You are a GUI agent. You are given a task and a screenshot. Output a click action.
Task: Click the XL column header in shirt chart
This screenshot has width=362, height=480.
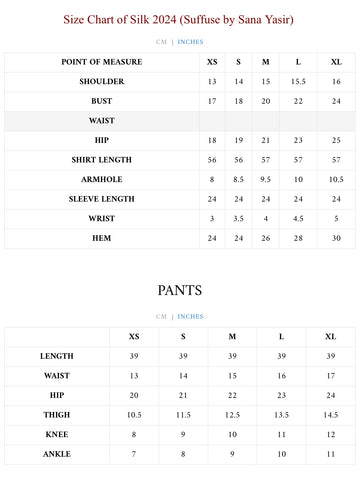coord(336,62)
